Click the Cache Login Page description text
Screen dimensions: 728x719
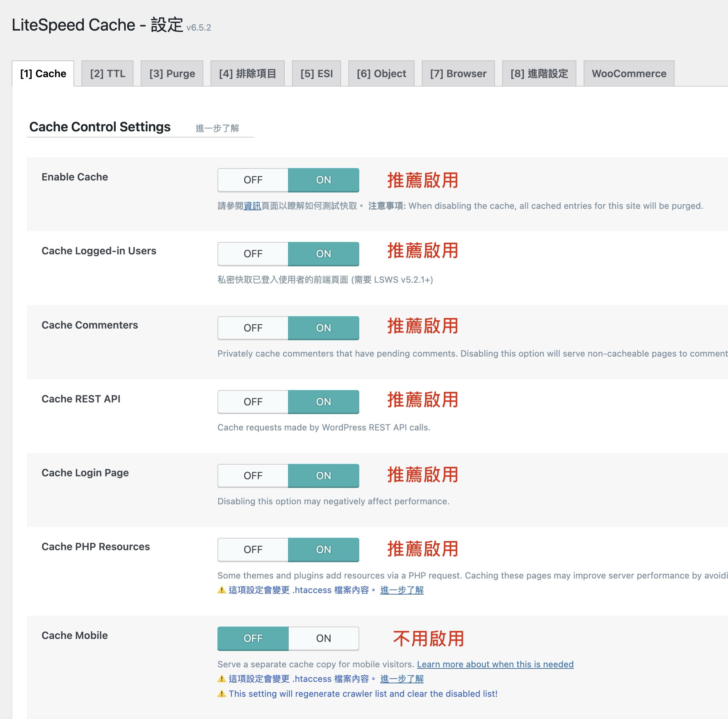point(333,501)
